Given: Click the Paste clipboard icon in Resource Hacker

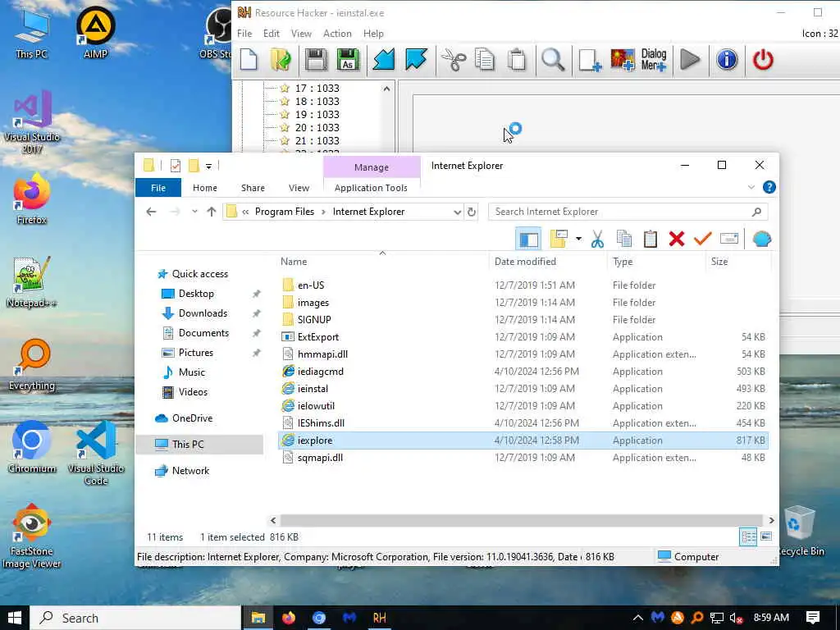Looking at the screenshot, I should pos(517,59).
